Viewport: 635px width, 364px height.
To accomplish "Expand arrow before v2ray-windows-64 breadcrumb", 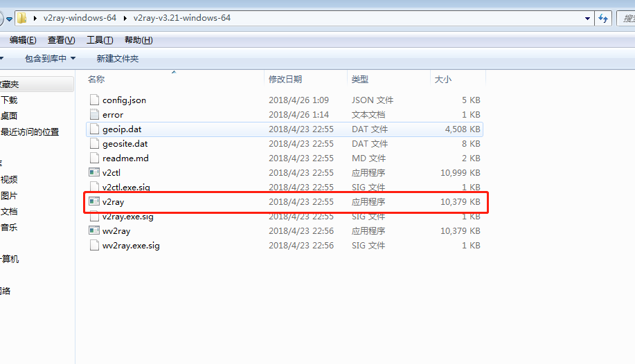I will pos(35,18).
